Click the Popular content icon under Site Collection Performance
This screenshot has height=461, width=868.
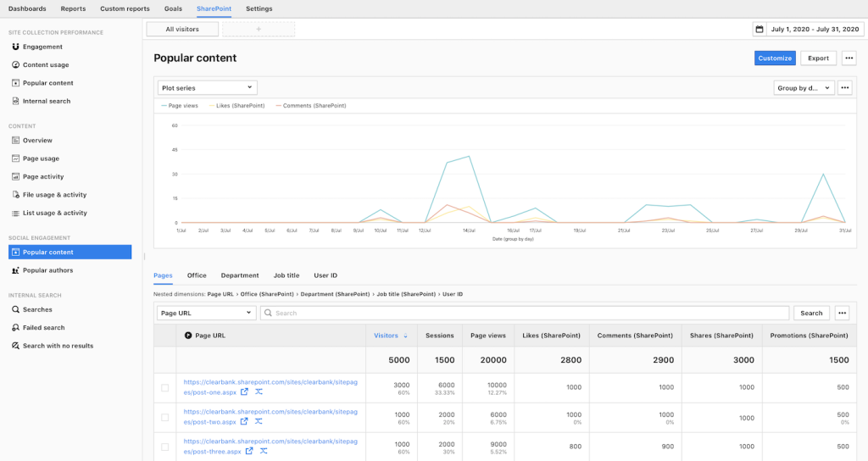(x=15, y=83)
